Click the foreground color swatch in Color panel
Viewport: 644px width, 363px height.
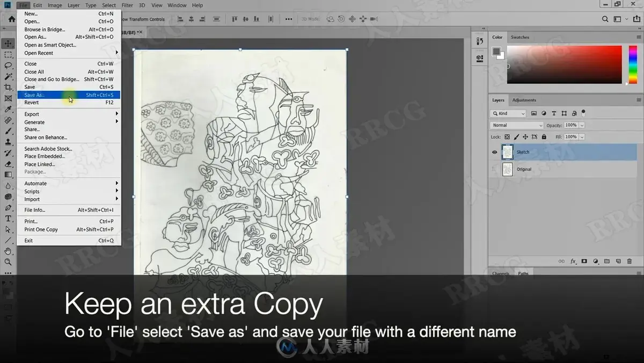(496, 52)
